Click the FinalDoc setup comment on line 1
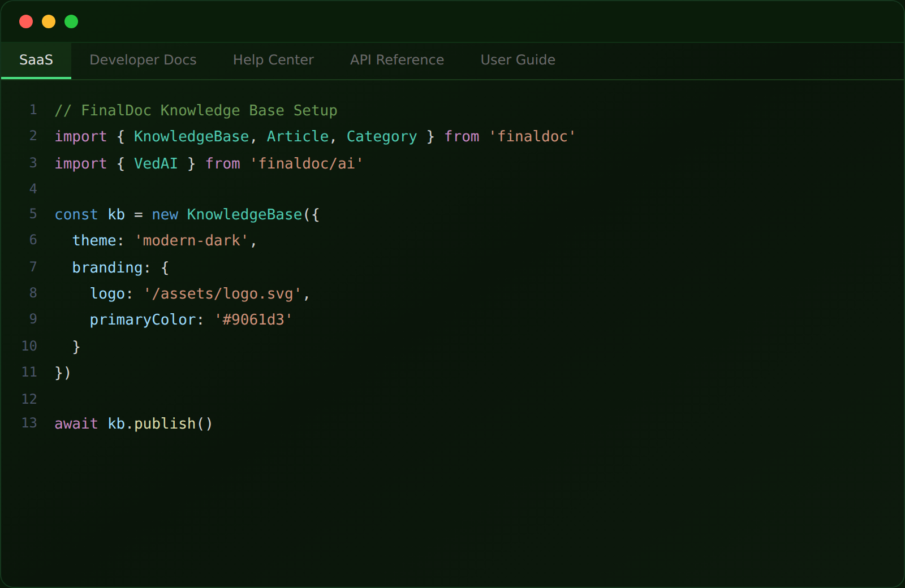905x588 pixels. pos(195,110)
